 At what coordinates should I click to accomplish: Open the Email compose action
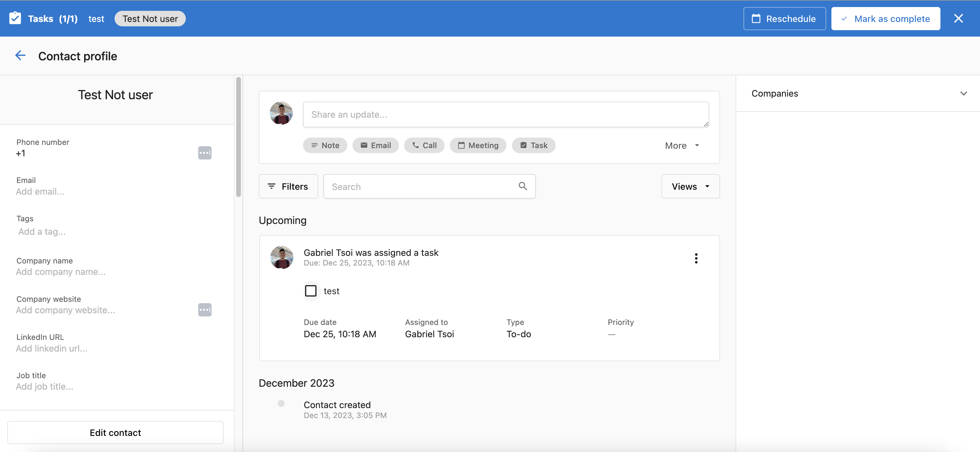pos(375,145)
